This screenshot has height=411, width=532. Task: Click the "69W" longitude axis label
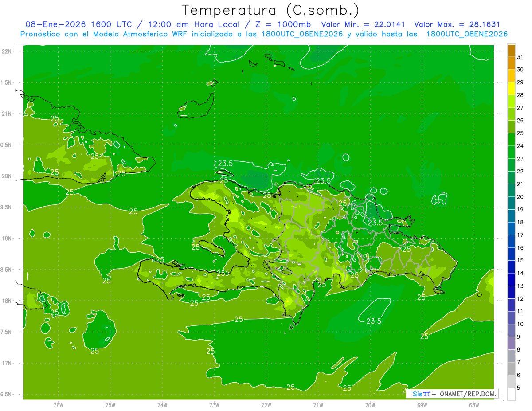click(x=422, y=405)
